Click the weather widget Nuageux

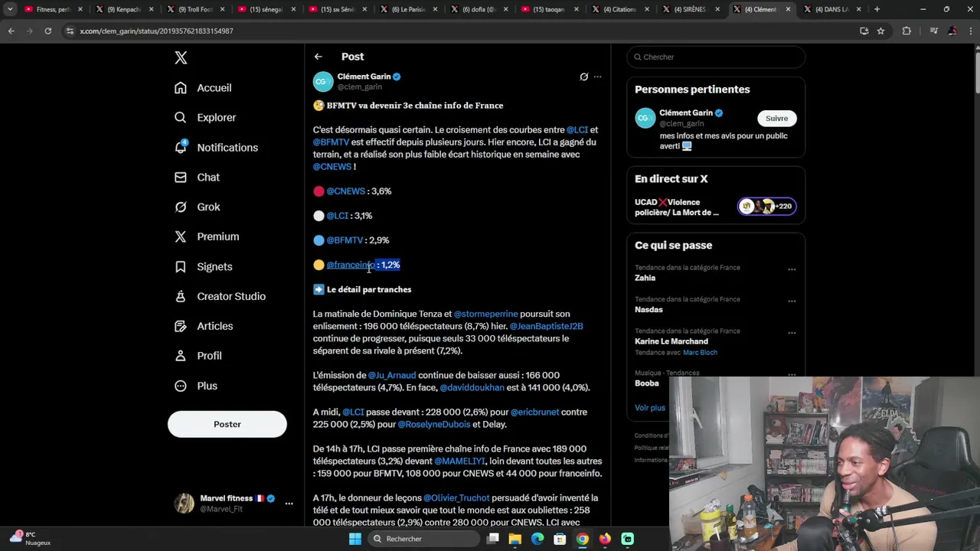tap(31, 539)
